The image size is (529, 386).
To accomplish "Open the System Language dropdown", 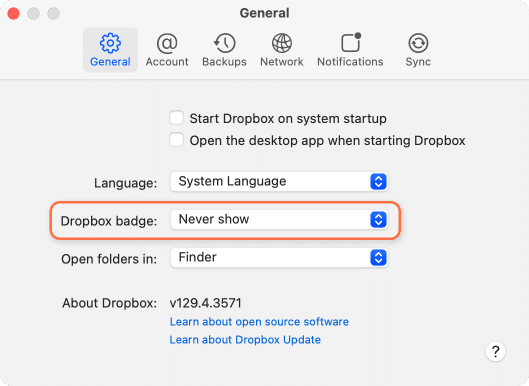I will [x=279, y=182].
